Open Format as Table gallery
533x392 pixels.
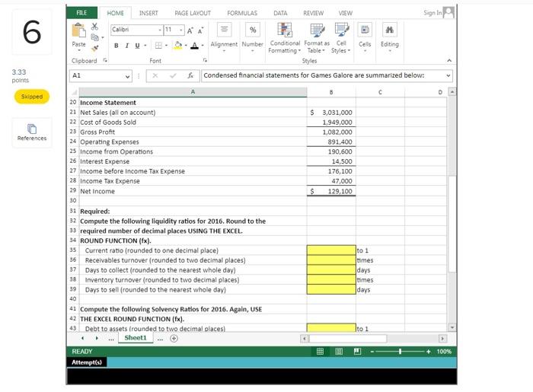click(317, 38)
